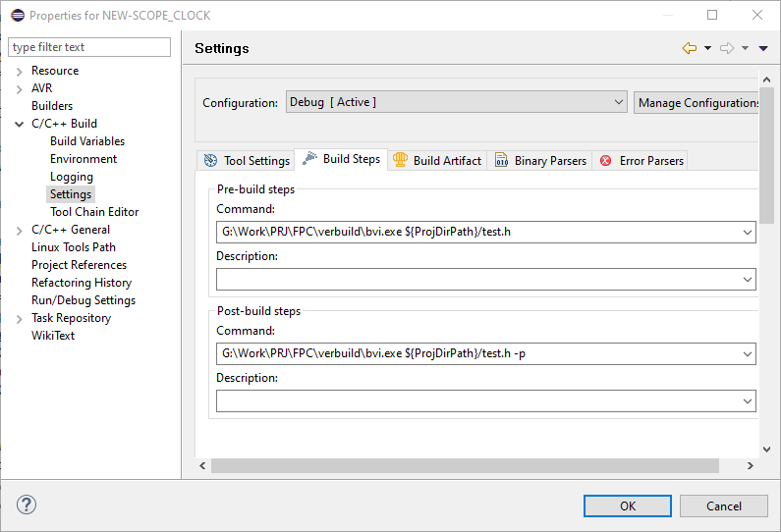Open the view menu triangle icon
Viewport: 781px width, 532px height.
(763, 48)
